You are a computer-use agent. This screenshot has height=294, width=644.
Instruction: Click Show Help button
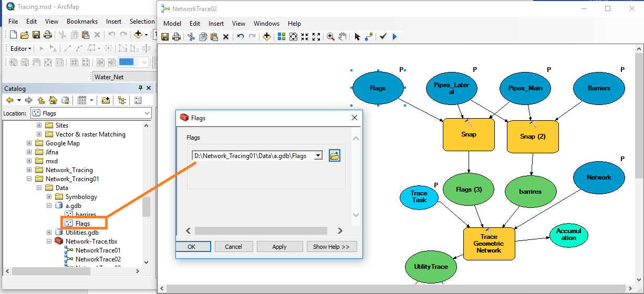click(x=331, y=247)
